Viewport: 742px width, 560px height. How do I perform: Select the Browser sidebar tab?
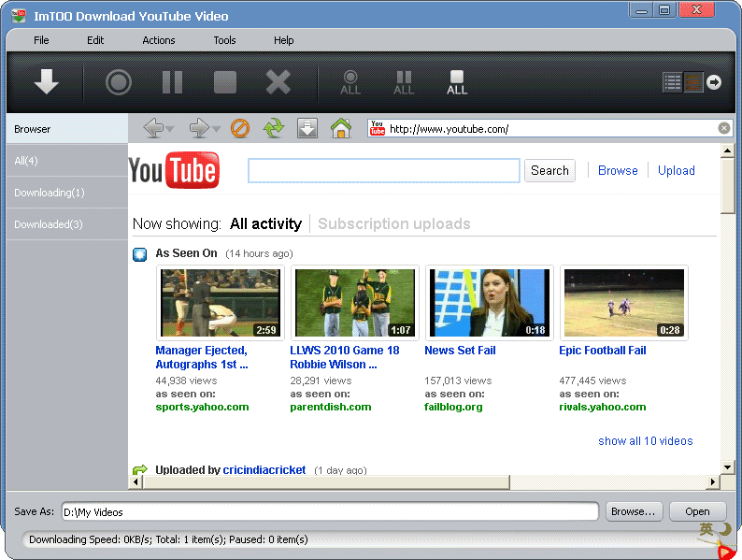click(67, 129)
